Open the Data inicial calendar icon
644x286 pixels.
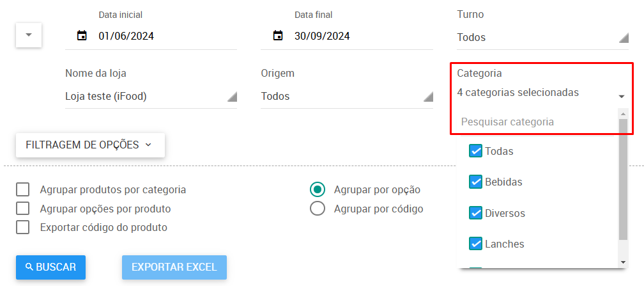[x=82, y=36]
